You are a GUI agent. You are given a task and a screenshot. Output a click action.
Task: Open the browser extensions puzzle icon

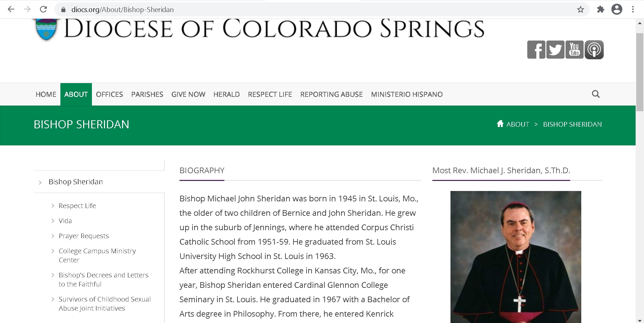coord(601,9)
